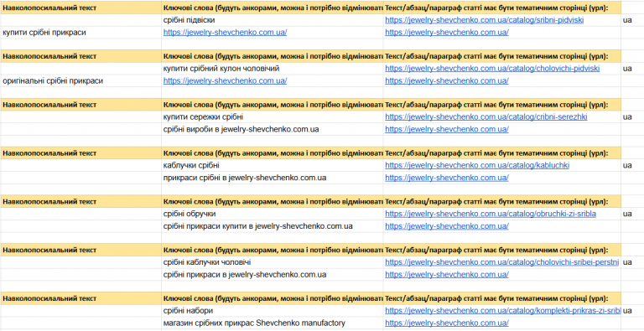Select the 'ua' cell beside the cholovichi-sribei-perstni link

[x=632, y=262]
